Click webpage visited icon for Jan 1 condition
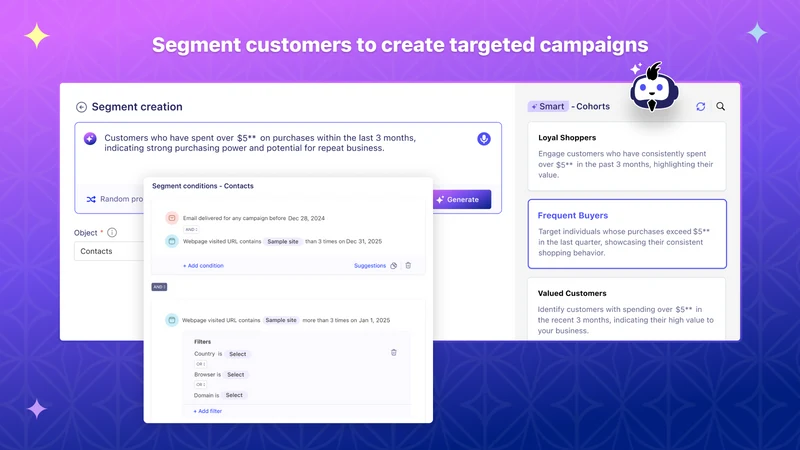Image resolution: width=800 pixels, height=450 pixels. click(x=171, y=320)
